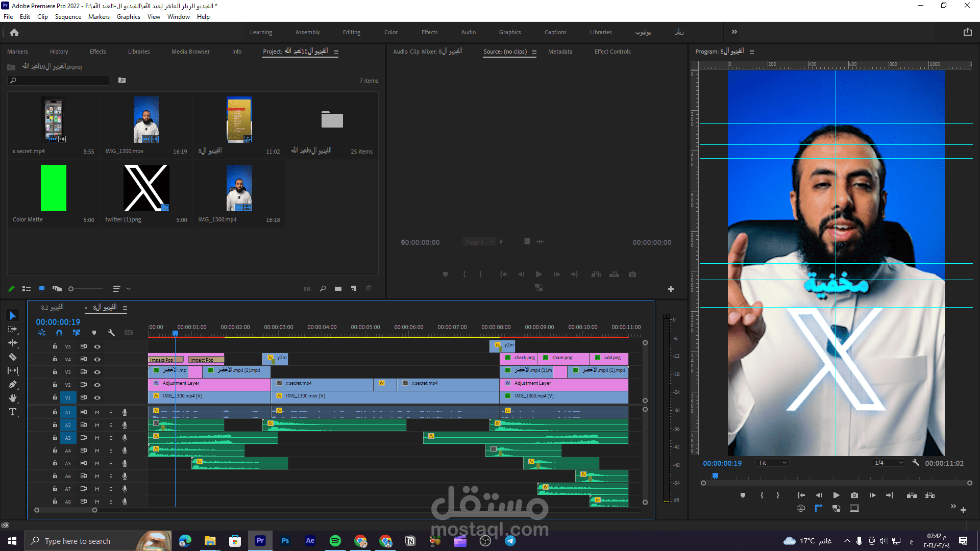Toggle V3 track output eye
This screenshot has height=551, width=980.
[97, 372]
